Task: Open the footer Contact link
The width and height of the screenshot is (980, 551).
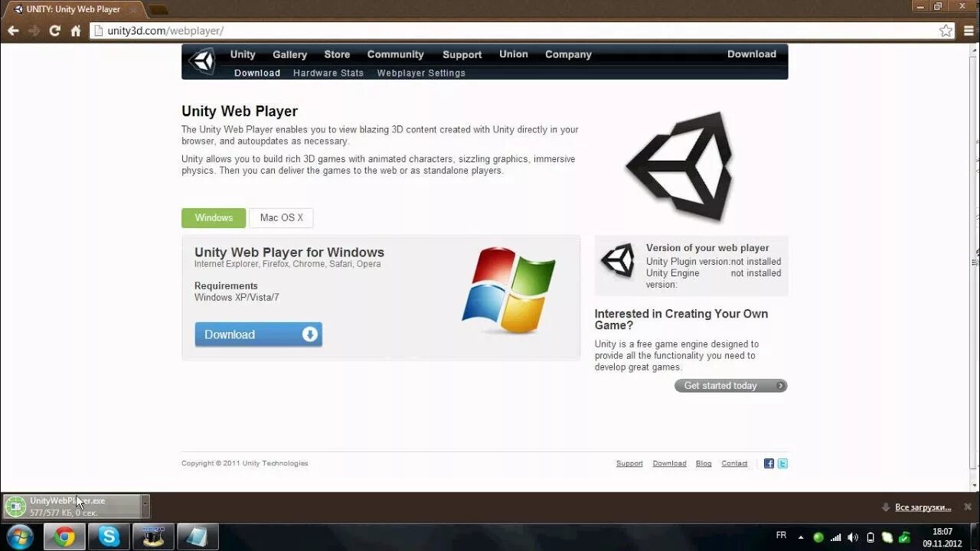Action: (734, 464)
